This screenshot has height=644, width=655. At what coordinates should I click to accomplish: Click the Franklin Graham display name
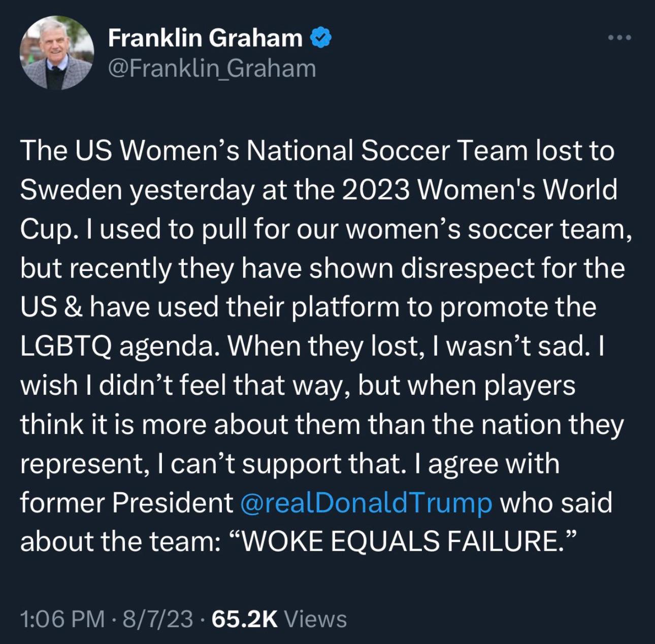[x=205, y=38]
